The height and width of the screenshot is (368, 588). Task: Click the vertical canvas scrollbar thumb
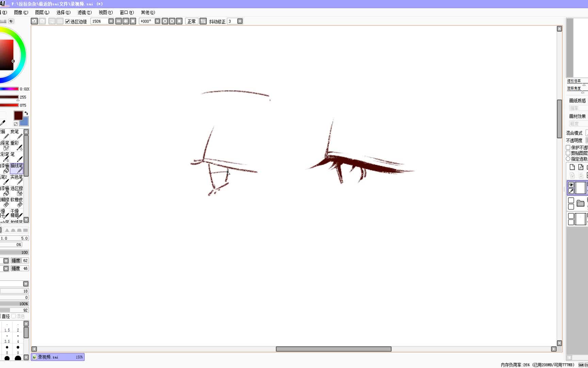click(x=559, y=119)
